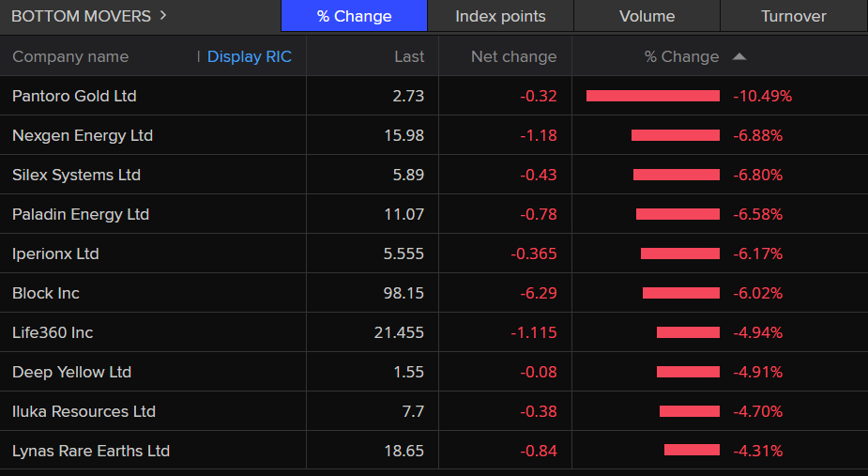Click Life360 last price 21.455
This screenshot has width=868, height=476.
(x=399, y=332)
